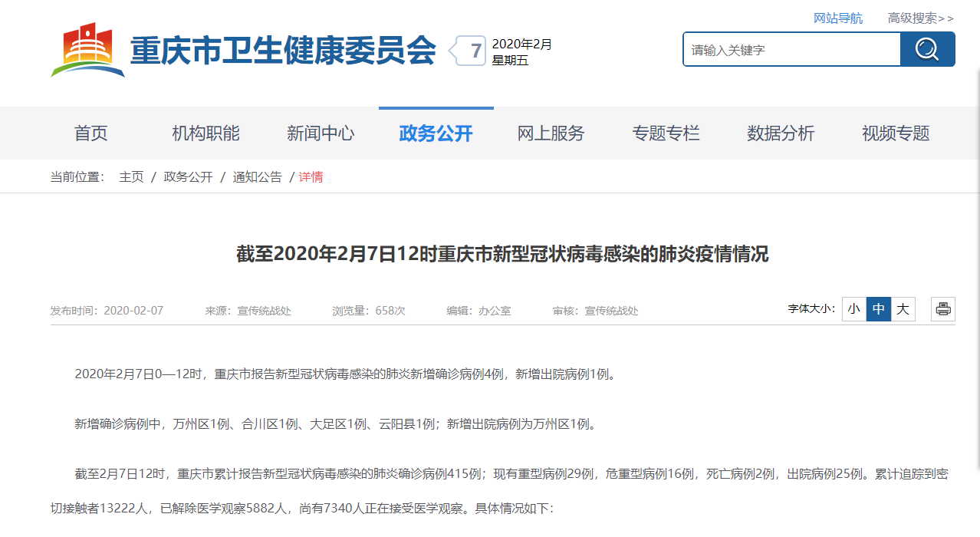
Task: Click the printer icon
Action: (942, 309)
